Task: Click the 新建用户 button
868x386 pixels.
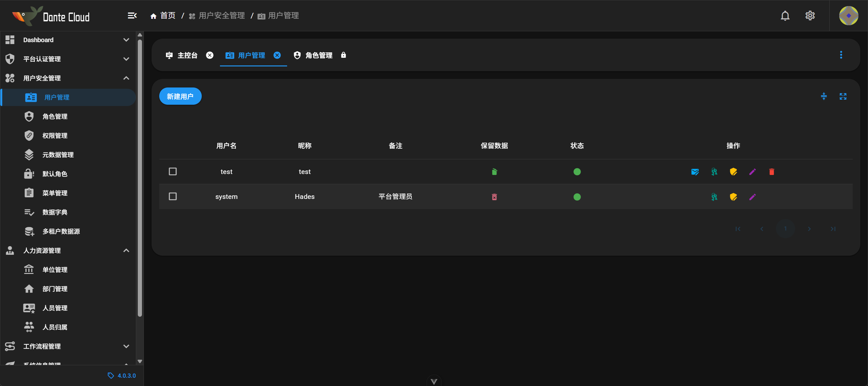Action: pyautogui.click(x=180, y=97)
